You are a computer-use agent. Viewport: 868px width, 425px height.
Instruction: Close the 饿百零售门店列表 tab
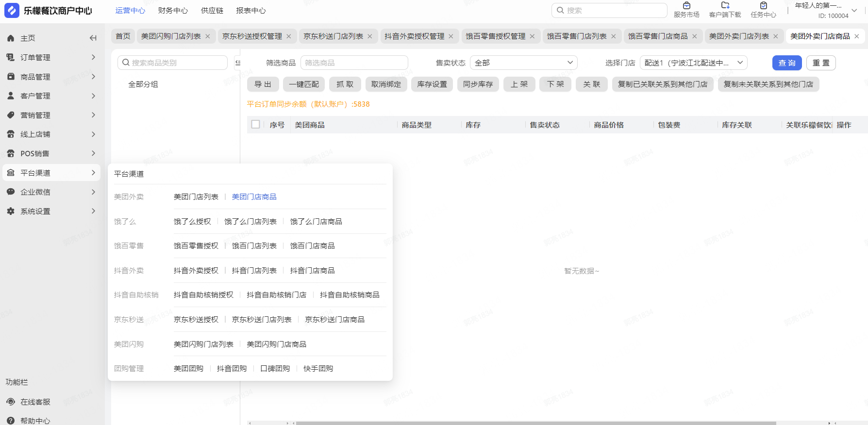[614, 36]
